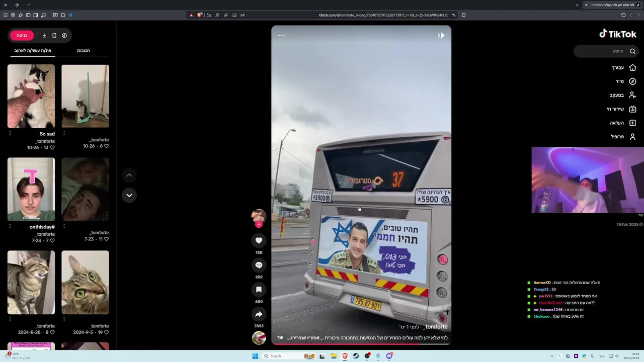Open options dots under onthisday# video
The height and width of the screenshot is (362, 644).
click(x=10, y=226)
